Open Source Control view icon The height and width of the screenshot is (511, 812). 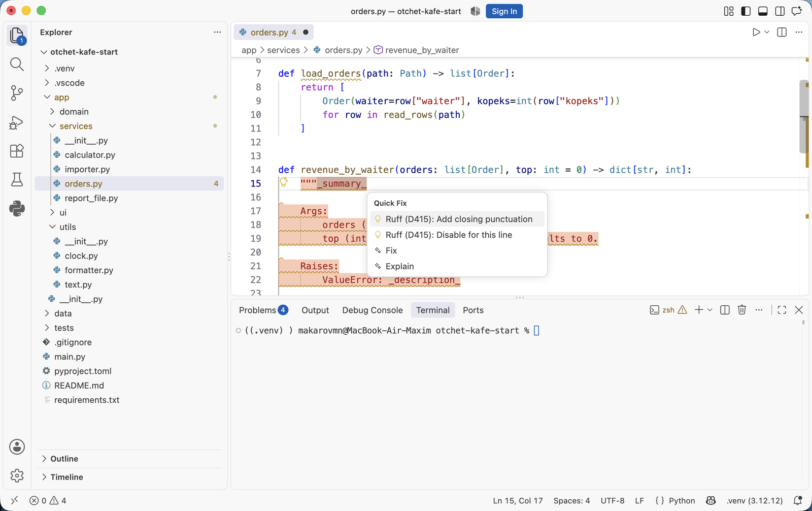[x=17, y=93]
